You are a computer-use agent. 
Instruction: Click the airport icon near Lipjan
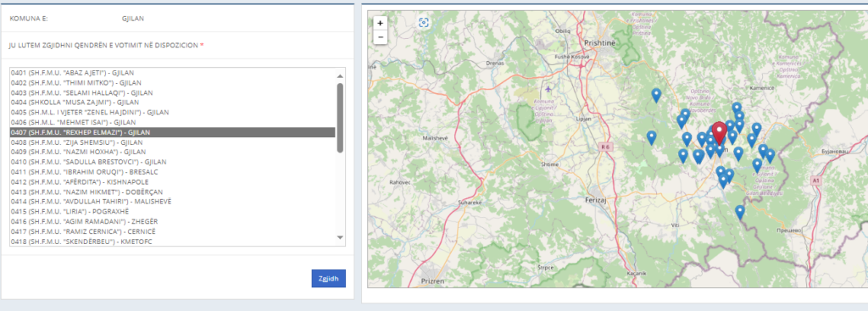(548, 89)
